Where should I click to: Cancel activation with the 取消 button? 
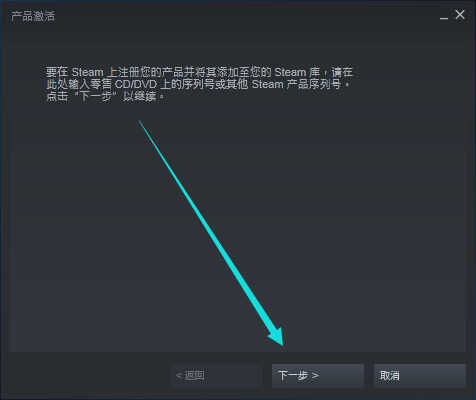pos(420,376)
